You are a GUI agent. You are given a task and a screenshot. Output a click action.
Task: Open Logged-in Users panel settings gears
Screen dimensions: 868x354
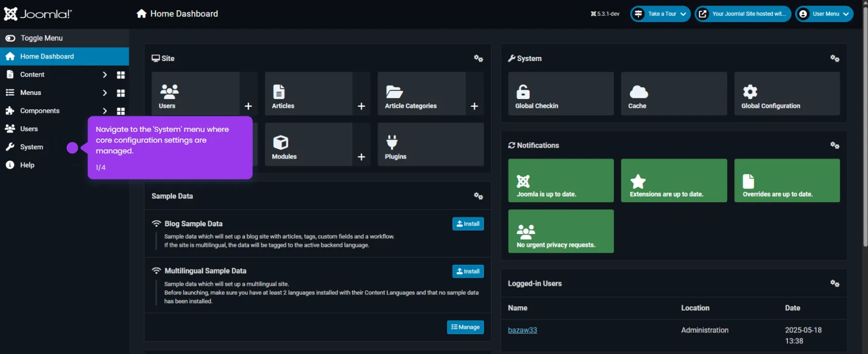[x=835, y=283]
